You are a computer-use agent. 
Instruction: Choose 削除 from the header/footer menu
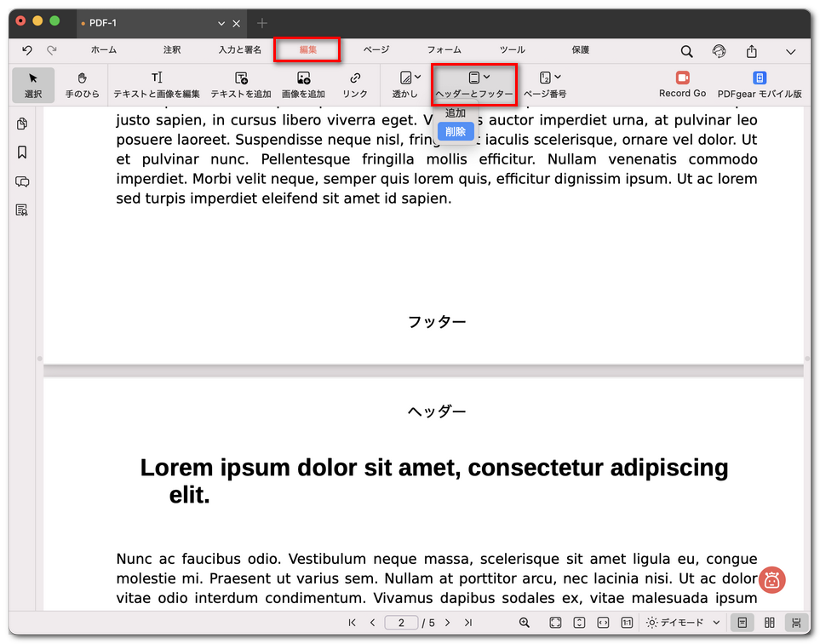(x=456, y=131)
